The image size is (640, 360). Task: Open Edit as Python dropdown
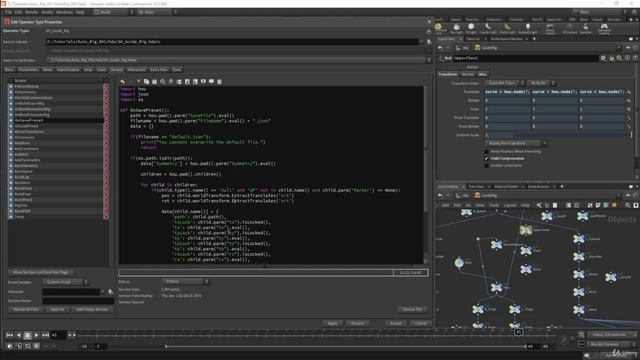click(186, 281)
